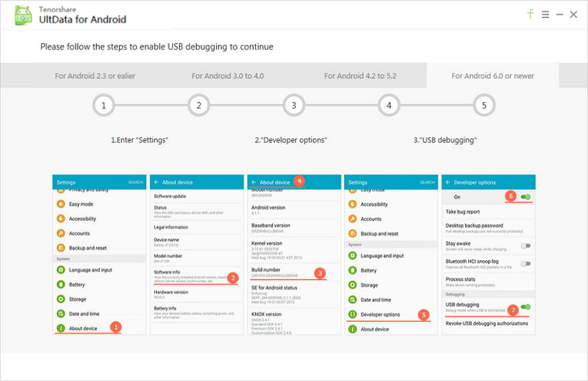The image size is (588, 381).
Task: Click Developer options row in Settings screenshot
Action: 391,314
